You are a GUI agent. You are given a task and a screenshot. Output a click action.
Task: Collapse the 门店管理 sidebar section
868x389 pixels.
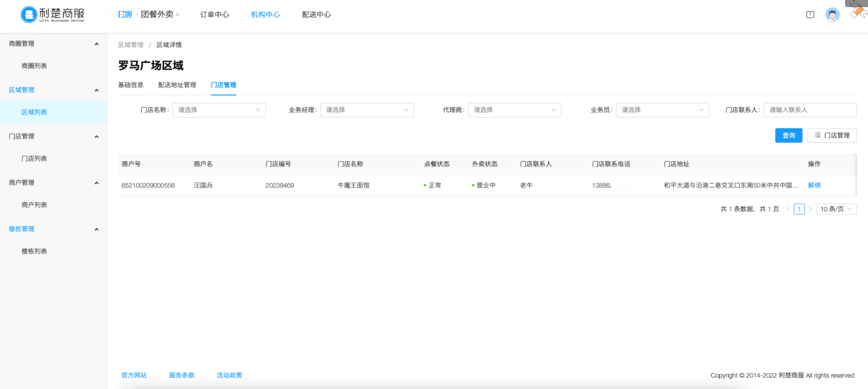point(96,137)
